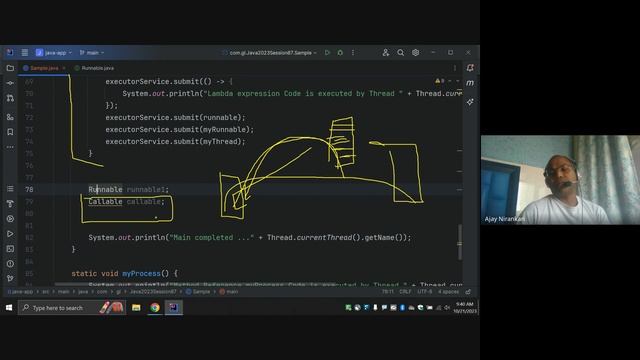Change indent setting 4 spaces
640x360 pixels.
pos(448,292)
